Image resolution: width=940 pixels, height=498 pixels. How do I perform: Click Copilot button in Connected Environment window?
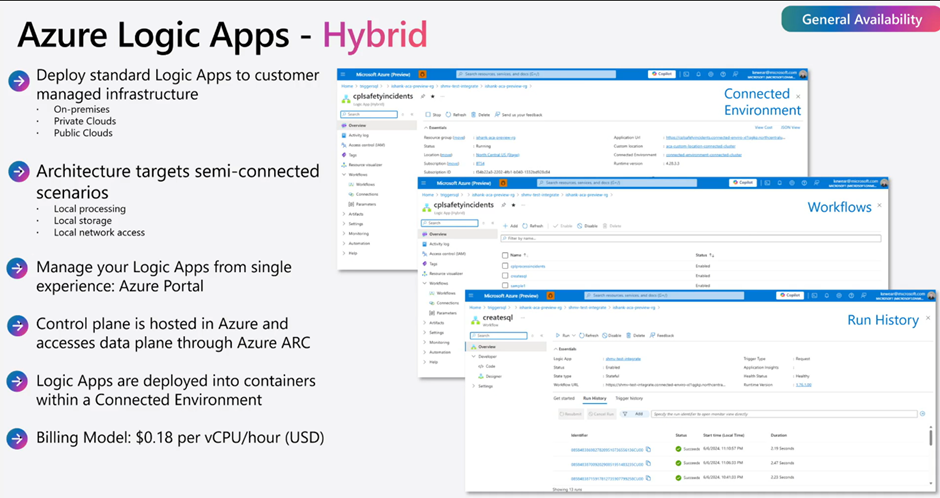662,74
